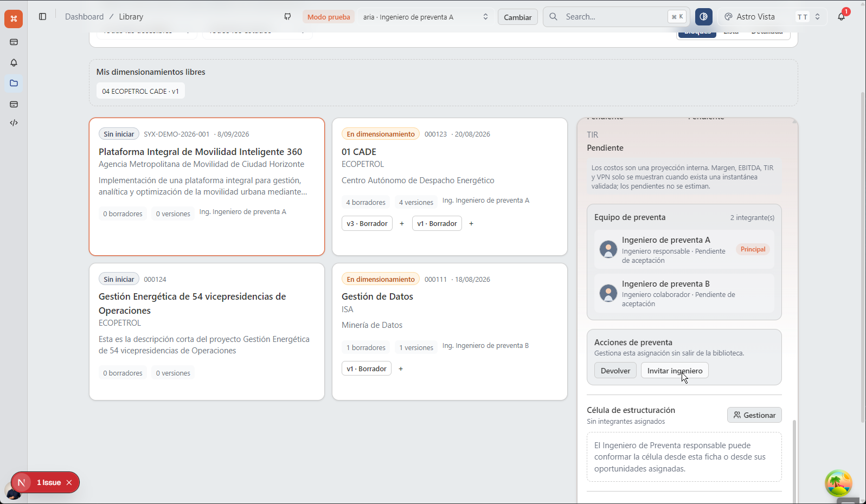Screen dimensions: 866x504
Task: Click the GitHub icon in top bar
Action: [x=287, y=17]
